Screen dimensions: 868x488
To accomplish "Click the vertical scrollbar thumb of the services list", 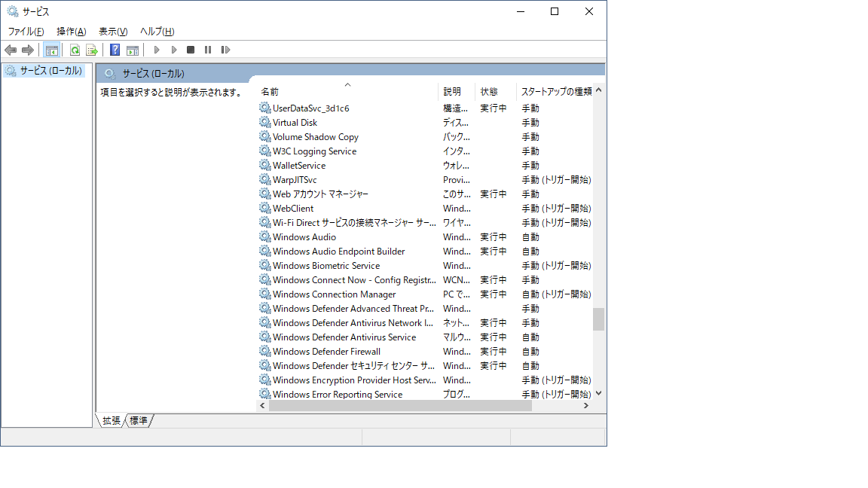I will pyautogui.click(x=598, y=319).
